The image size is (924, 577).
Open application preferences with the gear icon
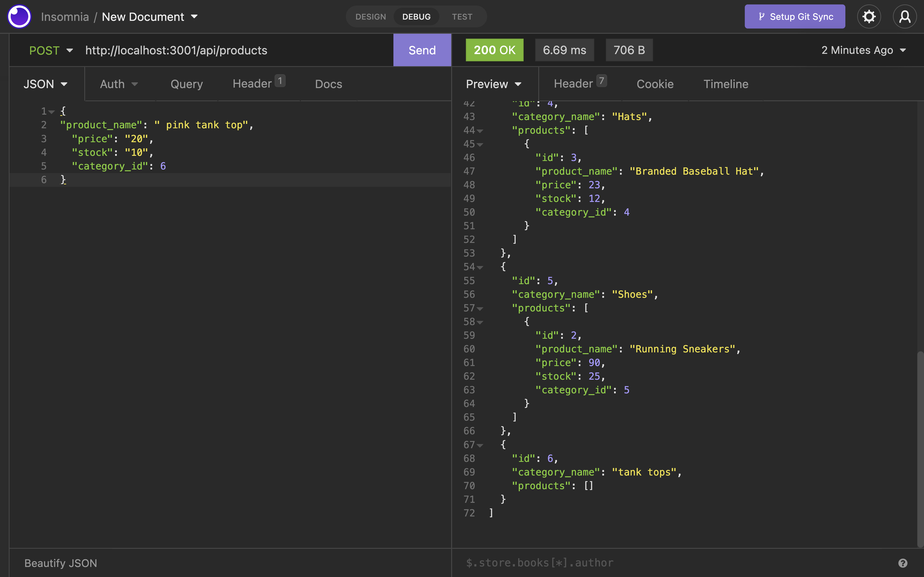pos(869,16)
